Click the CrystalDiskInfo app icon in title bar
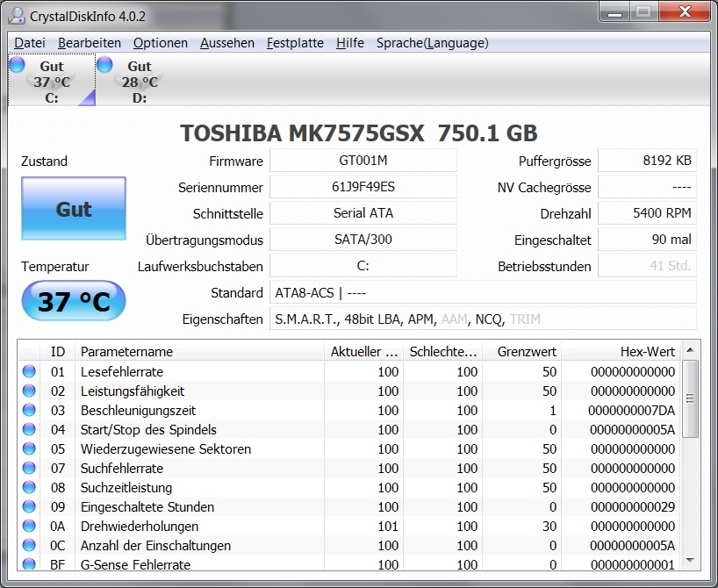Viewport: 718px width, 588px height. [x=17, y=16]
